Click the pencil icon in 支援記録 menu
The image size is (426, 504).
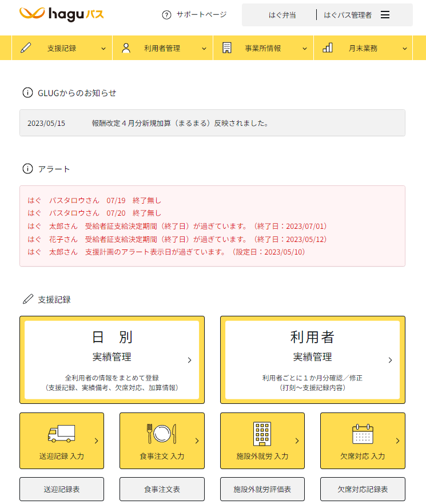26,48
